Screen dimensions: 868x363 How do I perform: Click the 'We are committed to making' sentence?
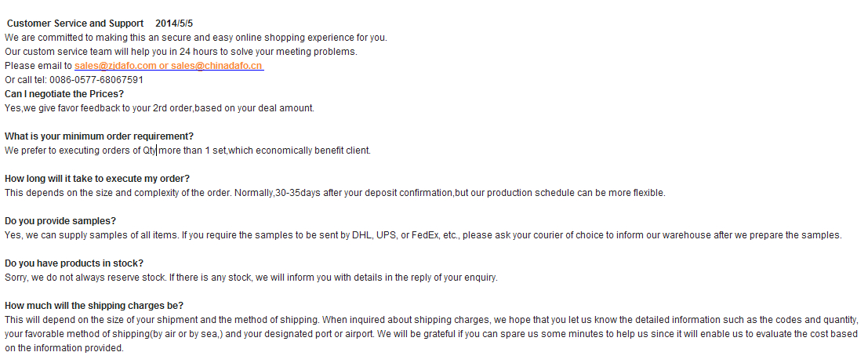coord(195,38)
